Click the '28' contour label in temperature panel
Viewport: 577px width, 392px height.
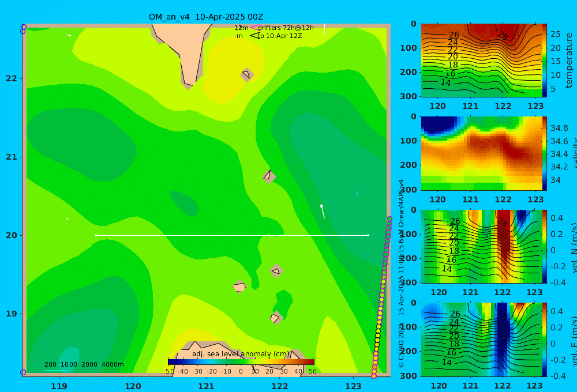pyautogui.click(x=503, y=36)
